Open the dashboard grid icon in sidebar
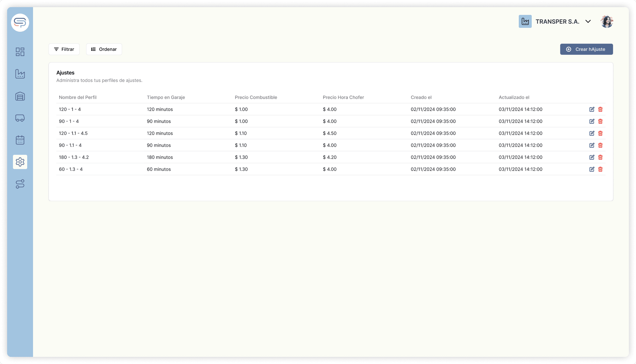The width and height of the screenshot is (636, 364). click(x=20, y=52)
